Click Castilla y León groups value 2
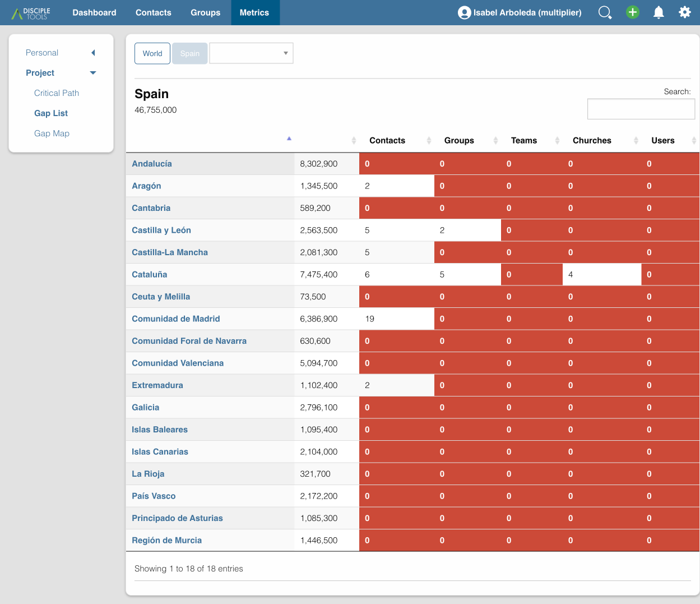 442,230
